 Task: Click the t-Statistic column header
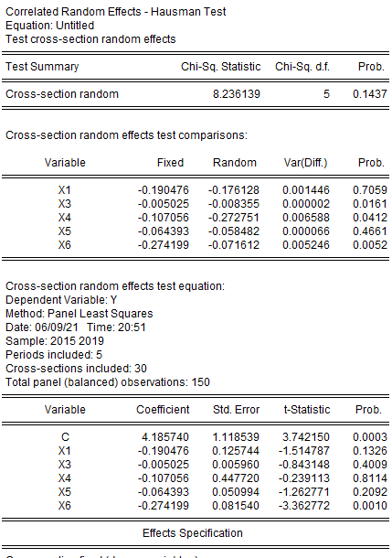click(x=307, y=410)
